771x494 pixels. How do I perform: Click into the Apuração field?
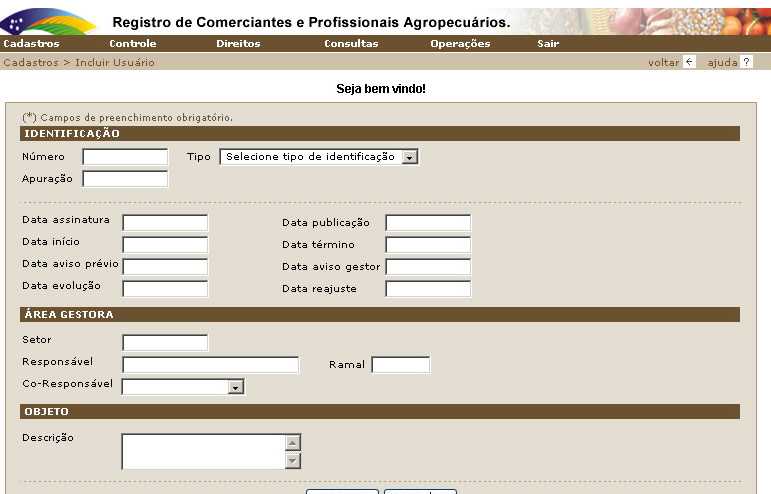click(x=125, y=179)
